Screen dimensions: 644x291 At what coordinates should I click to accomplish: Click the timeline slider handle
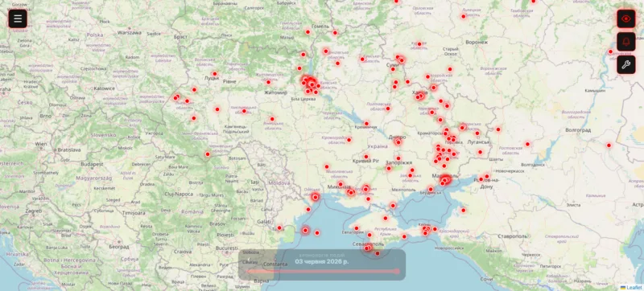coord(397,271)
